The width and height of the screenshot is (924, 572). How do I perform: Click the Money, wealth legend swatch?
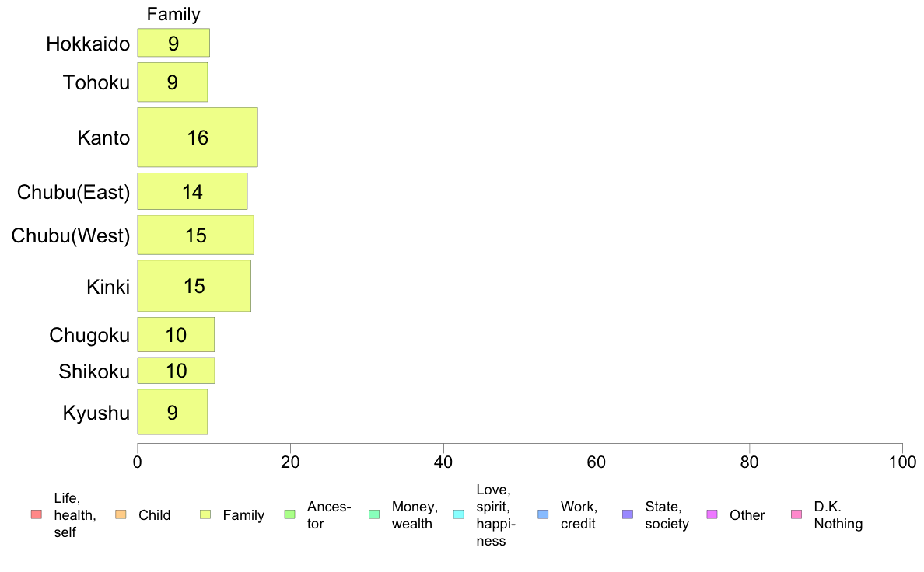(374, 514)
